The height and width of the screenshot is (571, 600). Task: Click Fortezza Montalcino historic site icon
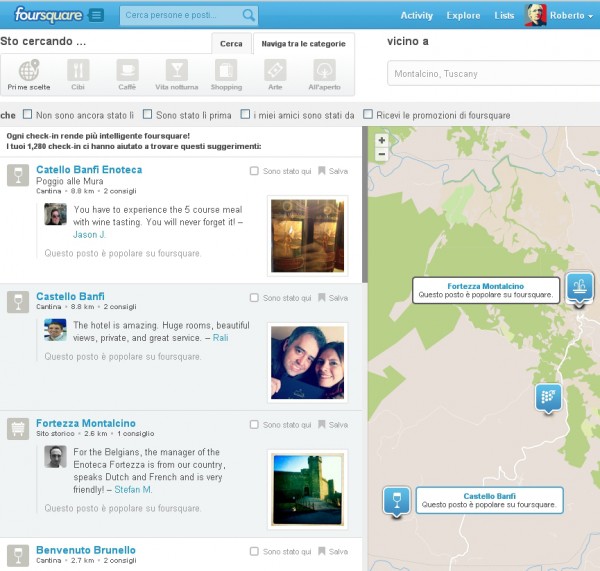18,429
